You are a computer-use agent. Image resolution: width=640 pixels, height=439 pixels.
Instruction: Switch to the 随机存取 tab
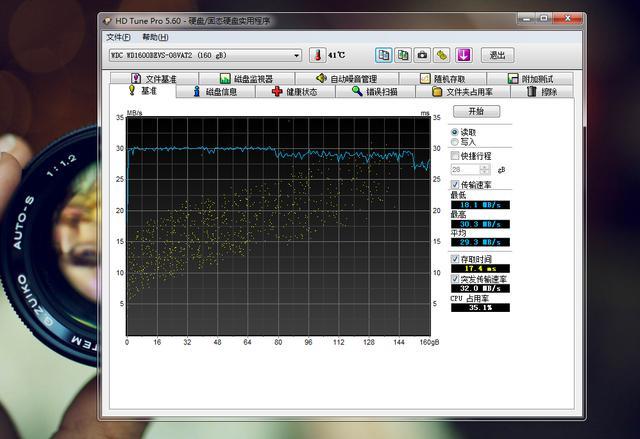click(442, 78)
